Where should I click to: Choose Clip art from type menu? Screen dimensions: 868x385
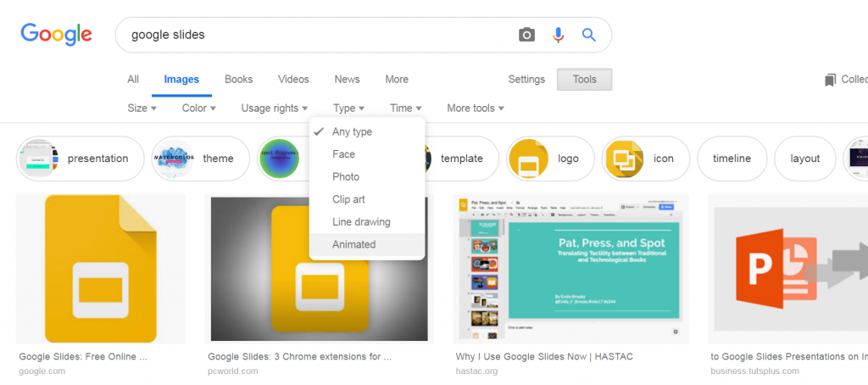(348, 199)
